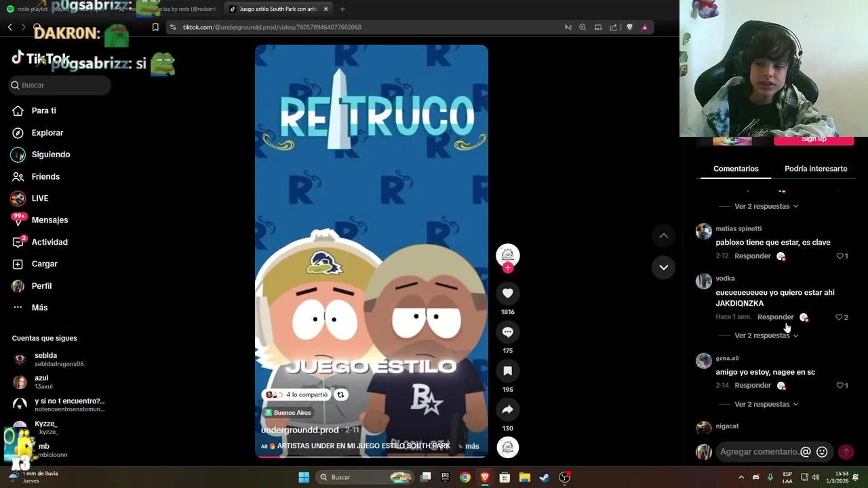The height and width of the screenshot is (488, 868).
Task: Switch to Comentarios tab
Action: [x=736, y=169]
